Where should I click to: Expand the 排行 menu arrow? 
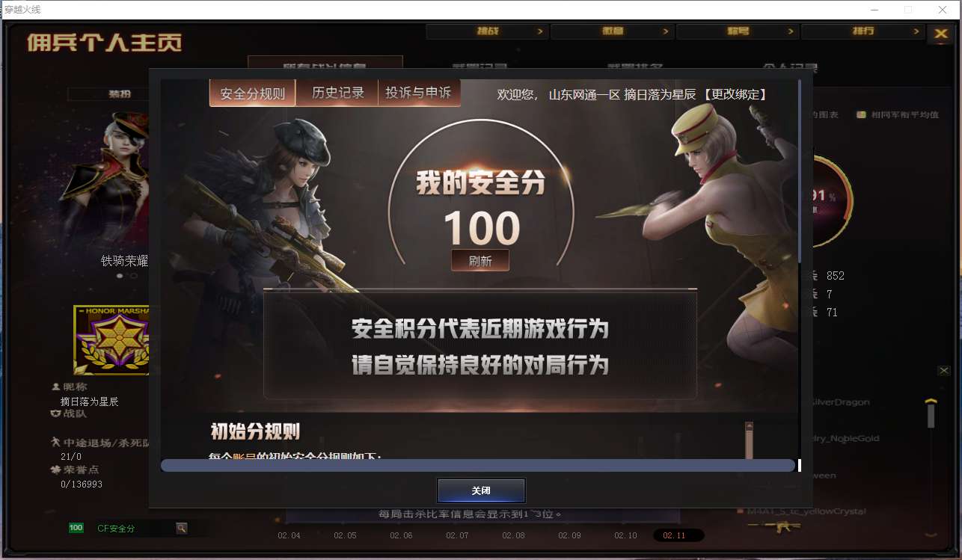pyautogui.click(x=916, y=31)
